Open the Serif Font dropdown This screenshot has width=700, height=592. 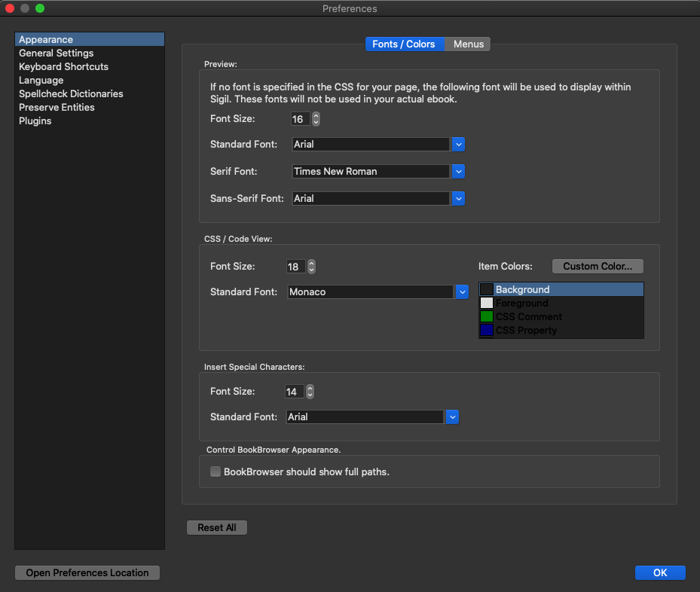[458, 172]
